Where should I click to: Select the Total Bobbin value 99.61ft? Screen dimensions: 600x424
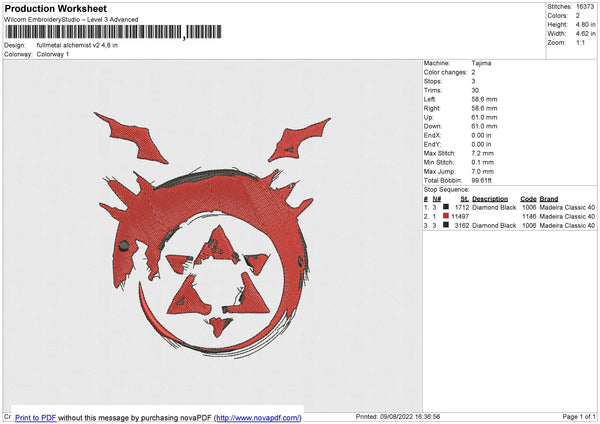click(x=481, y=180)
